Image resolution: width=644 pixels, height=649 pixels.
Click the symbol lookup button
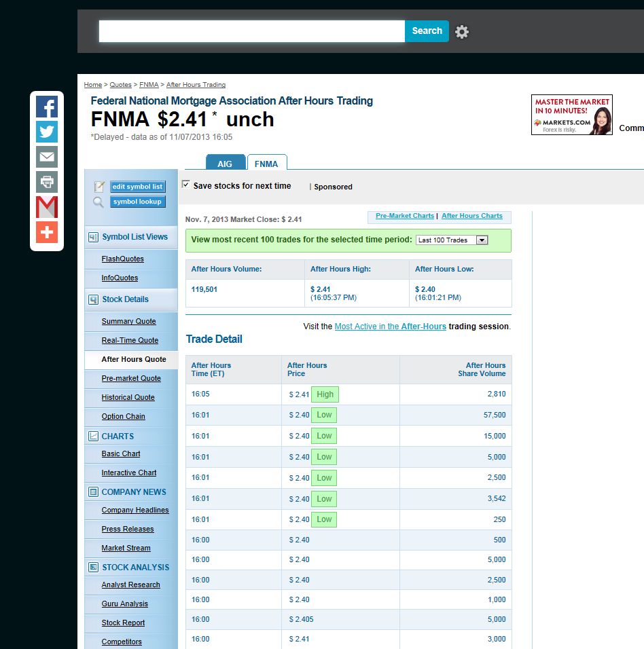click(137, 202)
